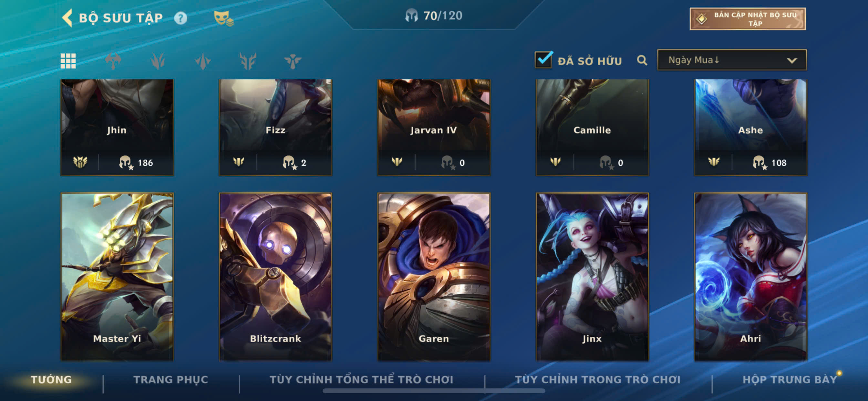Uncheck the Đã Sở Hữu checkbox
This screenshot has width=868, height=401.
pyautogui.click(x=543, y=60)
